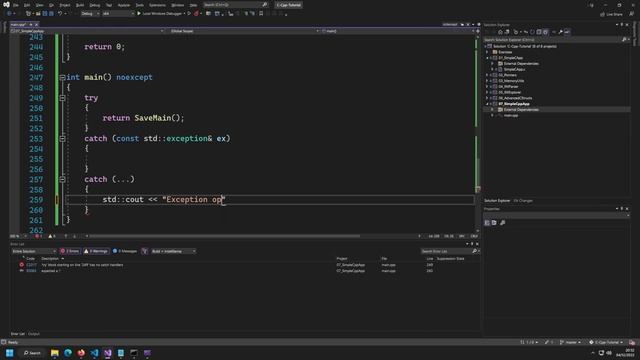Open Visual Studio Code from taskbar
640x360 pixels.
94,353
